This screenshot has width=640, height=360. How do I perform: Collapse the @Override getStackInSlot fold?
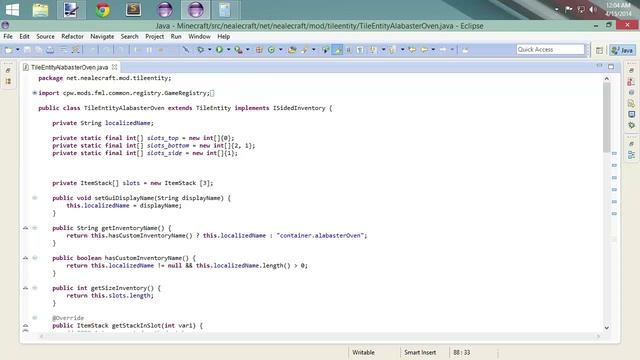(x=35, y=318)
